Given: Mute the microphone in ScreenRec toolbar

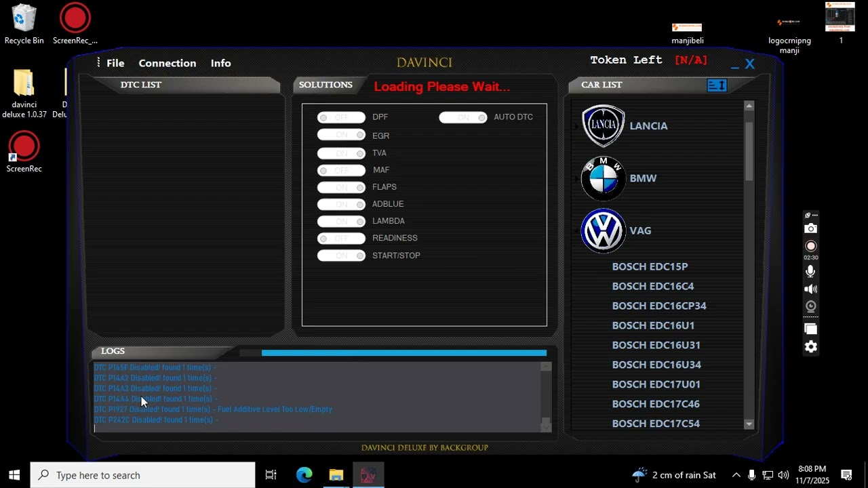Looking at the screenshot, I should [810, 271].
